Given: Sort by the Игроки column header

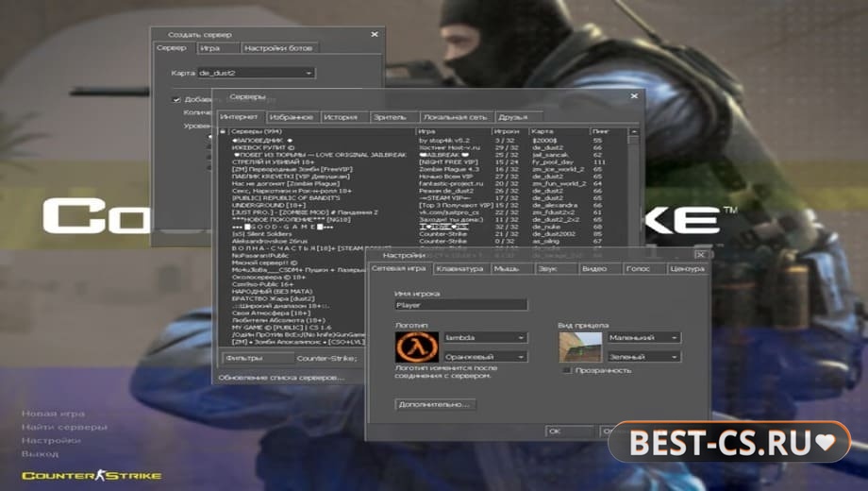Looking at the screenshot, I should point(510,131).
